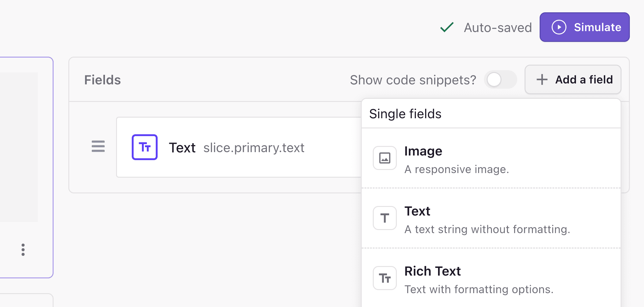Toggle the Show code snippets switch
The image size is (644, 307).
(x=500, y=80)
